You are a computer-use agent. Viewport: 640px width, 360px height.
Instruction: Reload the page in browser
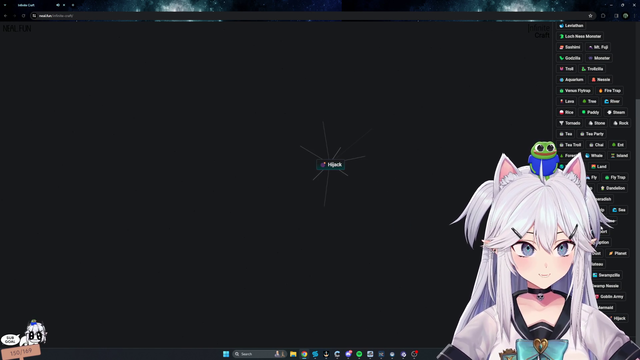(x=23, y=16)
